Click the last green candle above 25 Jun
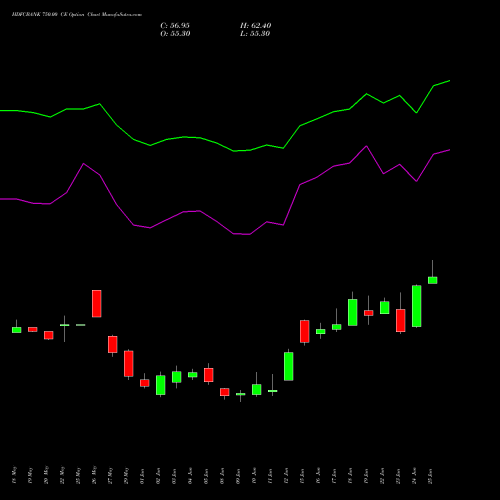This screenshot has height=500, width=500. [433, 280]
